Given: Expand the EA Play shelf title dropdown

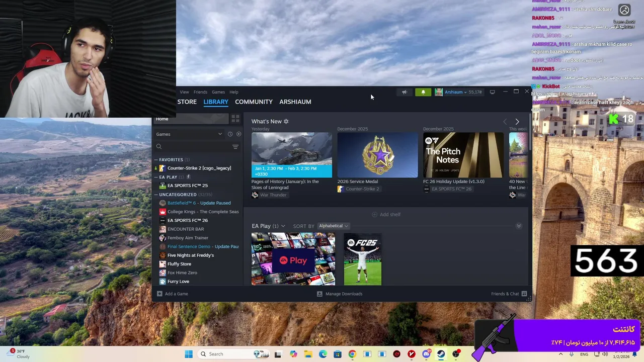Looking at the screenshot, I should point(283,226).
